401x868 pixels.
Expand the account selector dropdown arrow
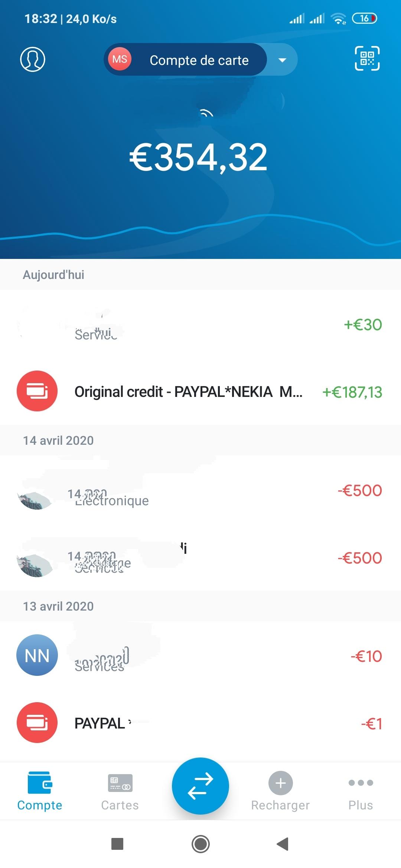pos(282,60)
